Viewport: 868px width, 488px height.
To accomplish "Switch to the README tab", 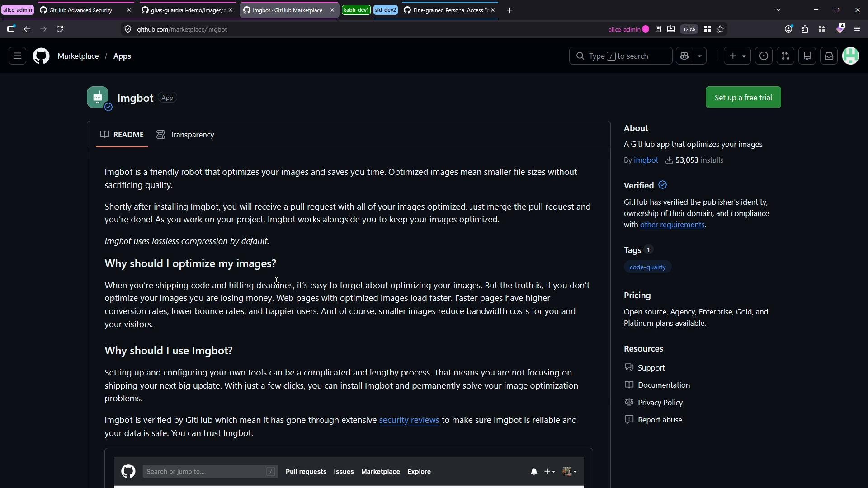I will tap(122, 135).
